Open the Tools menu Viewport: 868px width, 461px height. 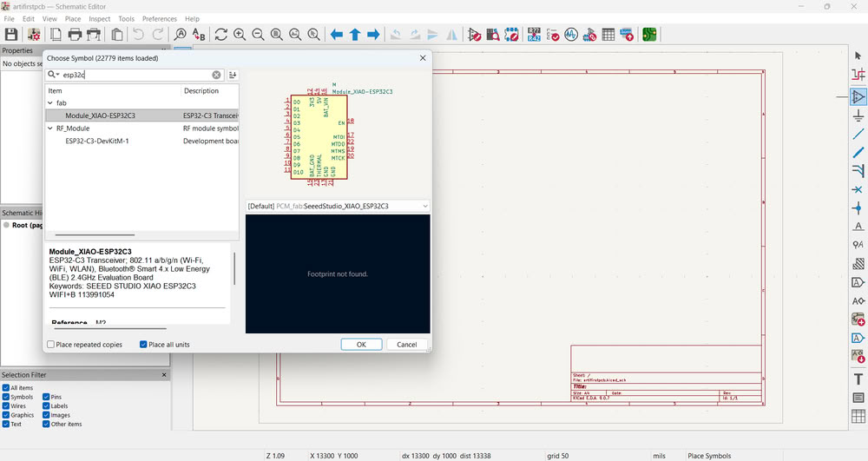126,19
